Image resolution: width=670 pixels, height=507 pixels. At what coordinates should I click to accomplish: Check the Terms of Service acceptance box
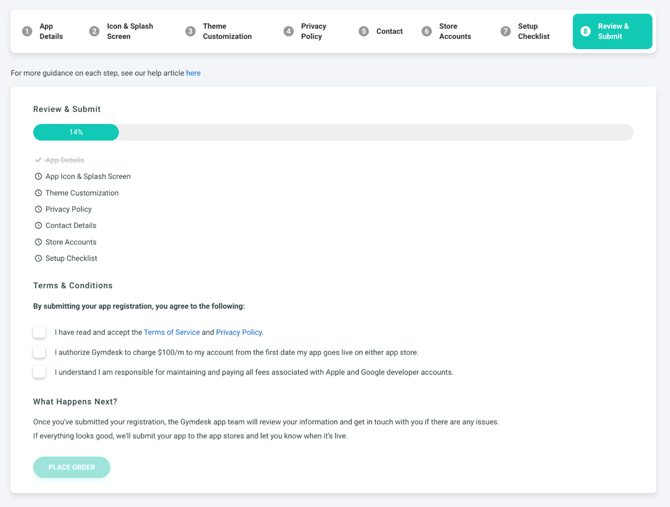tap(39, 332)
